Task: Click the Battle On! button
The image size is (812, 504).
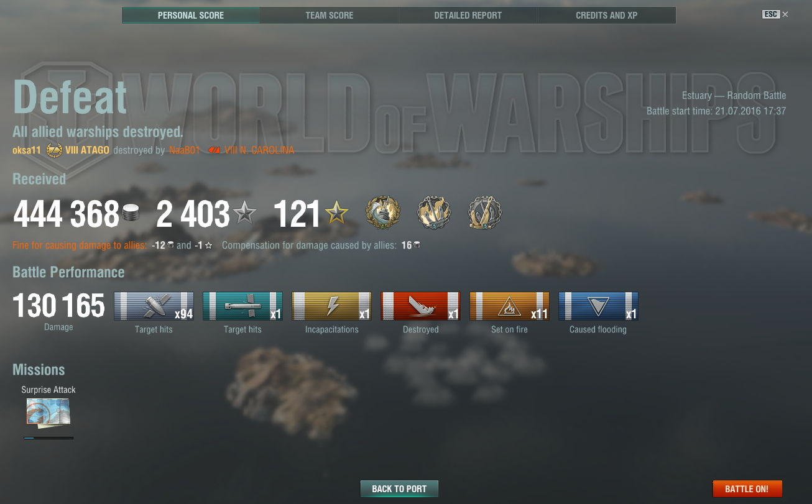Action: [x=747, y=488]
